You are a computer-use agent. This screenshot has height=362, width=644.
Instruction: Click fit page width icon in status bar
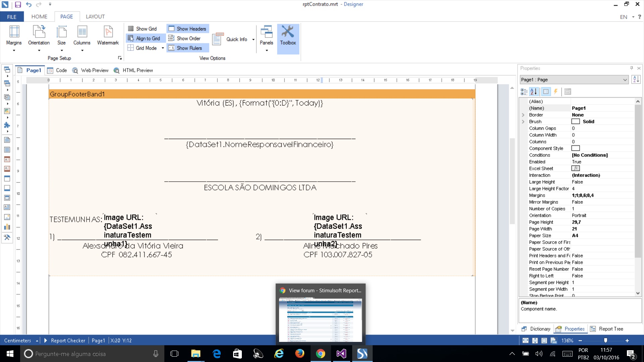pos(525,341)
